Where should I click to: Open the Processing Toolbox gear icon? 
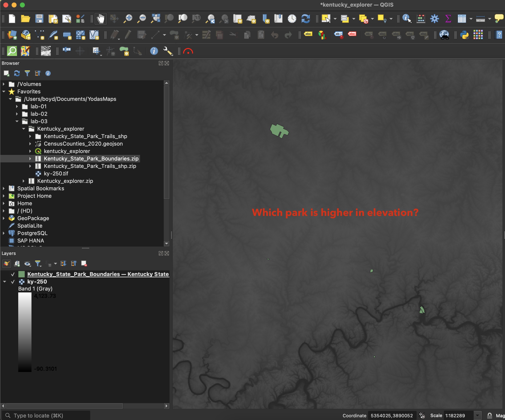point(435,18)
